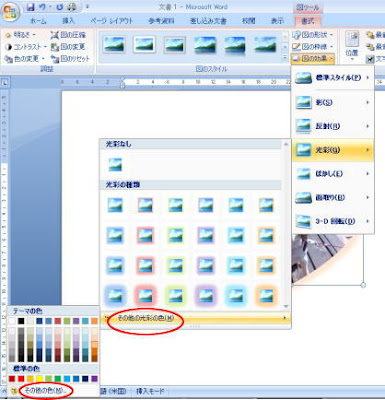Choose the purple standard color swatch
This screenshot has height=400, width=385.
[94, 379]
